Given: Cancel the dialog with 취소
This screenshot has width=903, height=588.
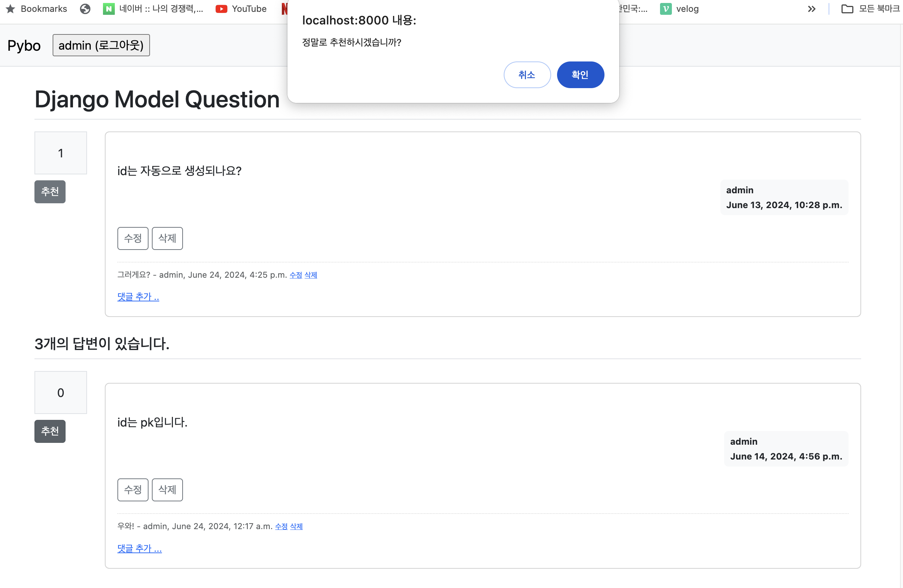Looking at the screenshot, I should (527, 75).
